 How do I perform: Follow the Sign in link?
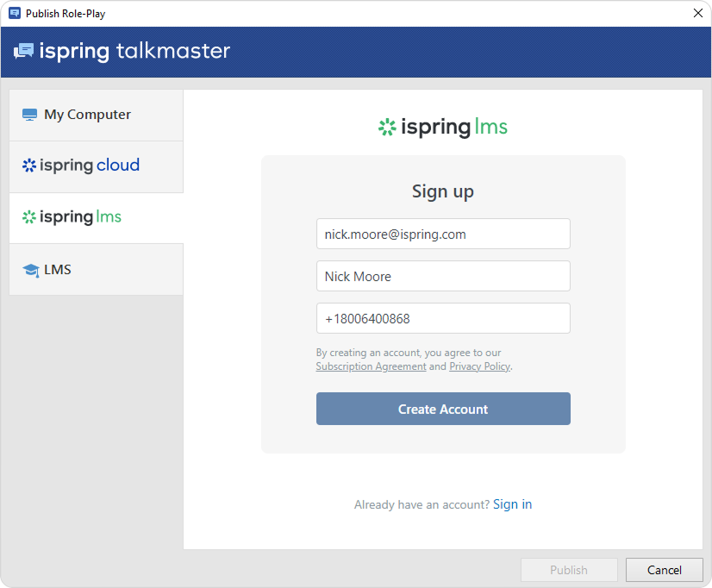point(512,504)
